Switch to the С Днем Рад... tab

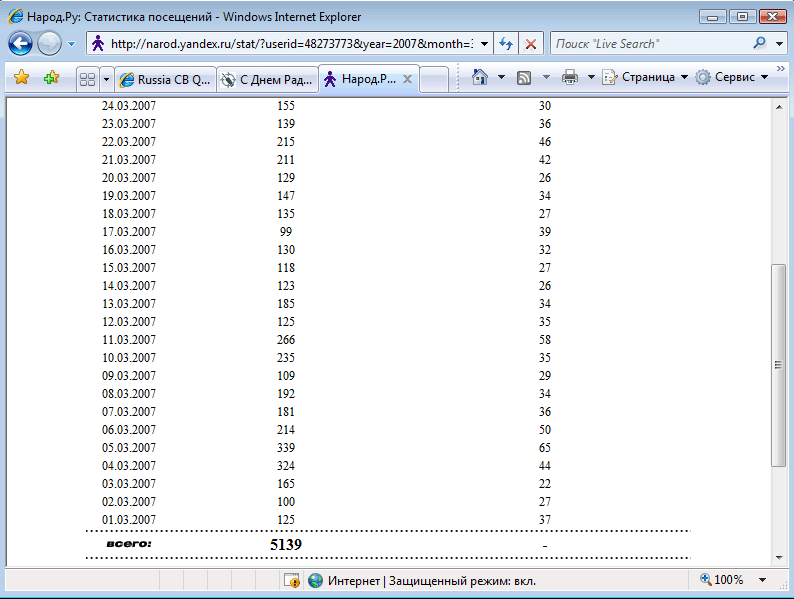268,79
